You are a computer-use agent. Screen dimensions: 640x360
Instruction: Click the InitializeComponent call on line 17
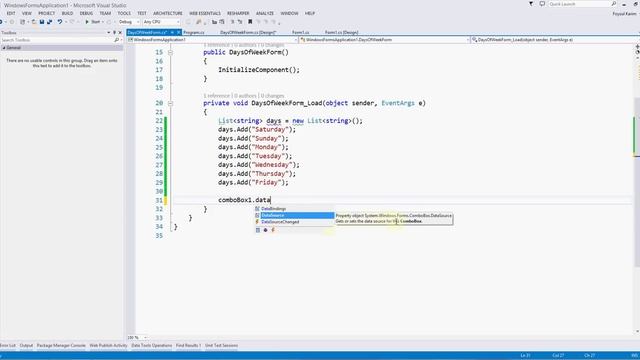click(259, 70)
